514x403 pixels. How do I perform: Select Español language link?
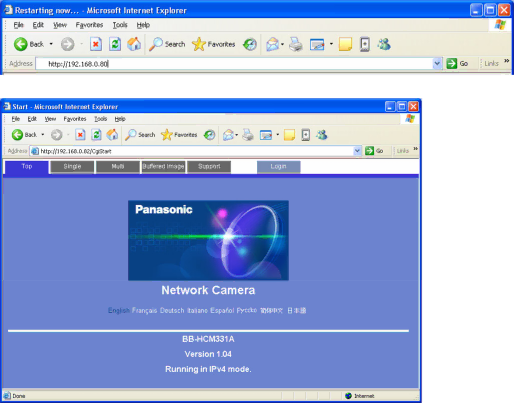pos(222,310)
